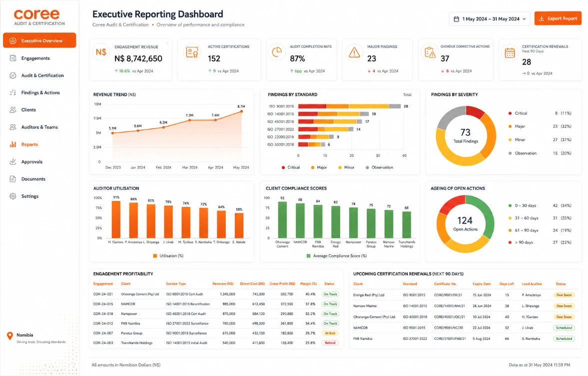Click the N$ Engagement Revenue icon
Viewport: 588px width, 376px height.
click(101, 52)
